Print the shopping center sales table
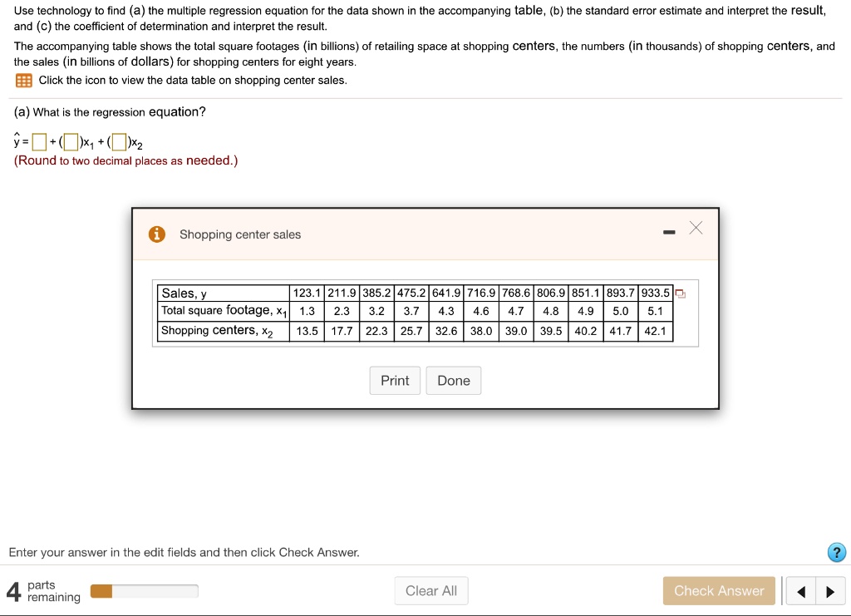851x616 pixels. 395,380
